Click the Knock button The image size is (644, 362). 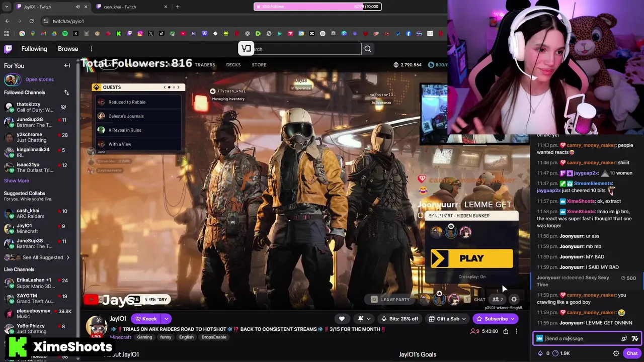tap(146, 319)
